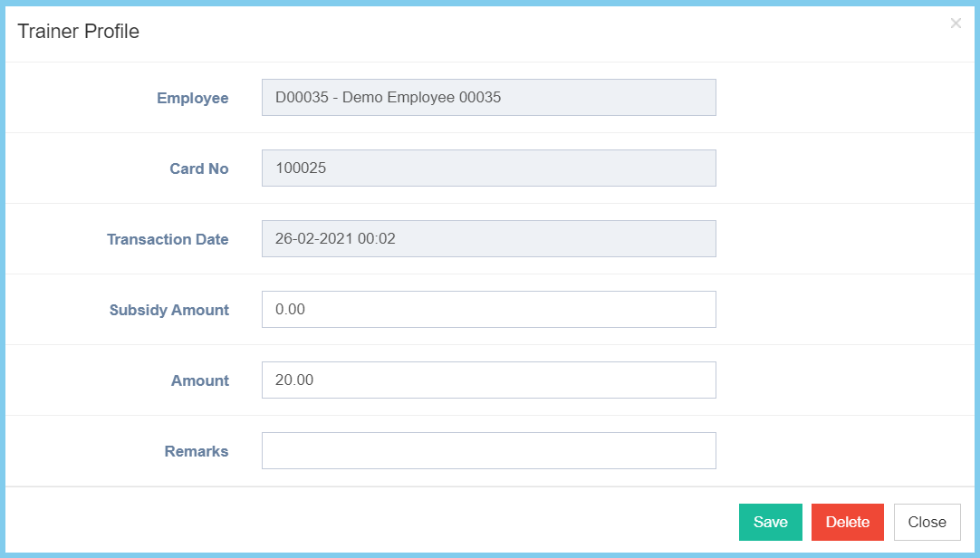This screenshot has height=558, width=980.
Task: Click the Card No label
Action: tap(198, 168)
